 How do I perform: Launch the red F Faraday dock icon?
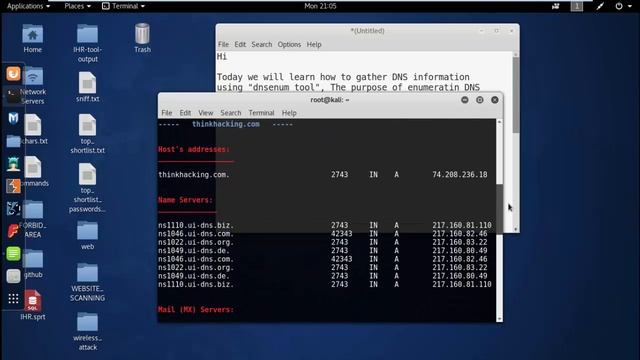[x=13, y=231]
